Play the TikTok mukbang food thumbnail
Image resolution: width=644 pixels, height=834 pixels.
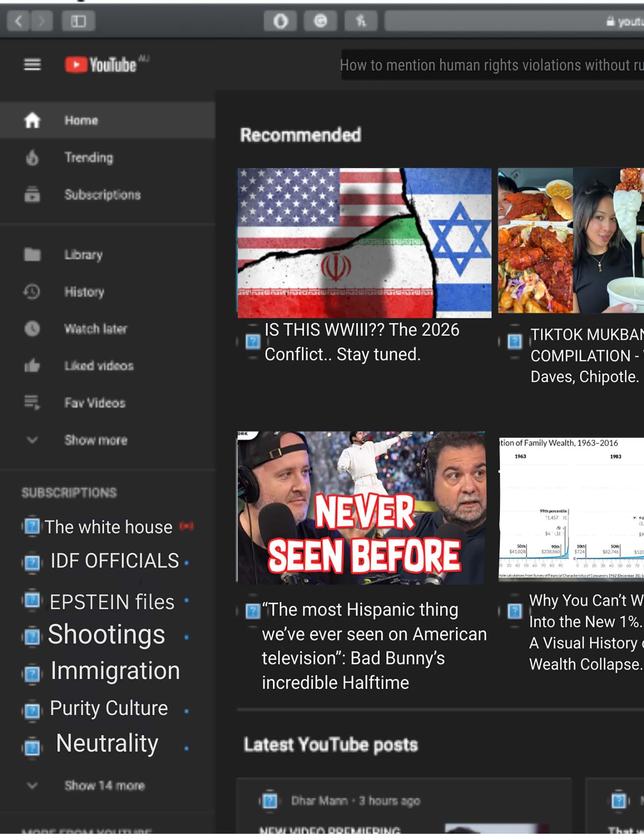click(x=571, y=241)
